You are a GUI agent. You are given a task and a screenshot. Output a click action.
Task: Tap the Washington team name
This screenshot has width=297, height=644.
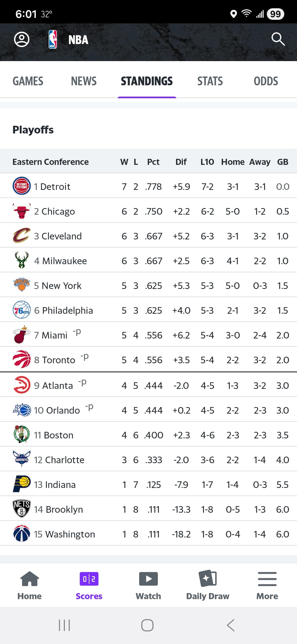click(70, 534)
